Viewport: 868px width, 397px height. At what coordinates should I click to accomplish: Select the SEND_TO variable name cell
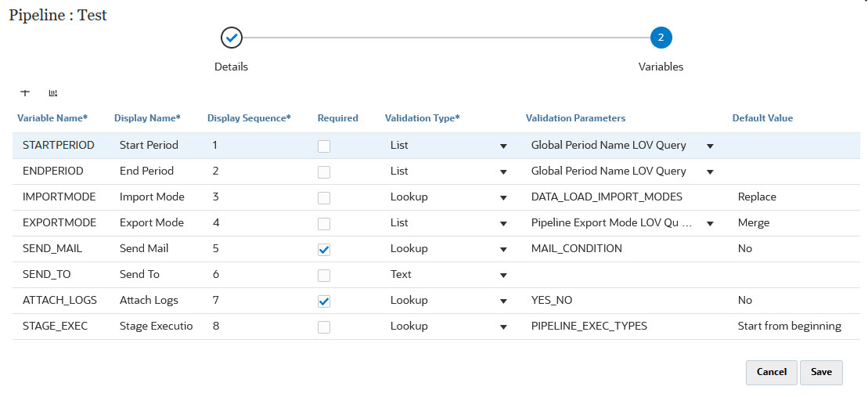tap(46, 274)
